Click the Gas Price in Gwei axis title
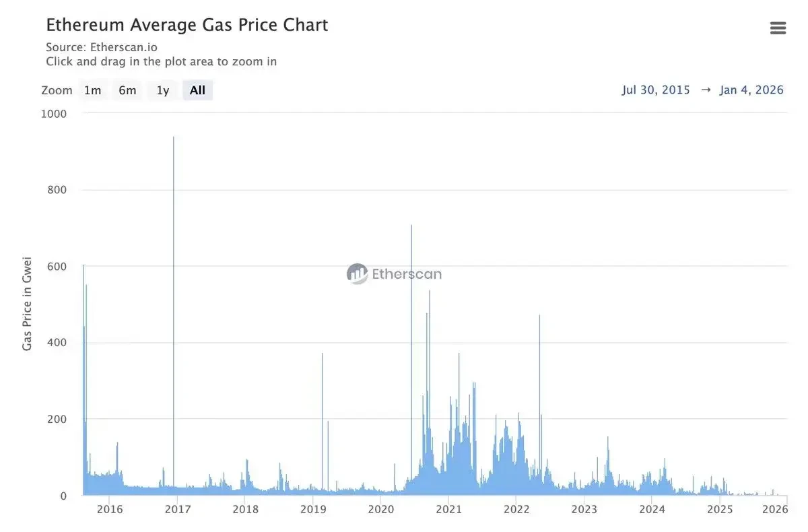The height and width of the screenshot is (532, 808). pos(28,303)
